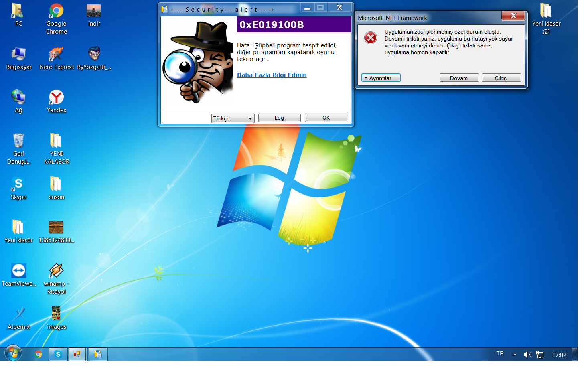Minimize the security alert window
Image resolution: width=588 pixels, height=375 pixels.
307,8
